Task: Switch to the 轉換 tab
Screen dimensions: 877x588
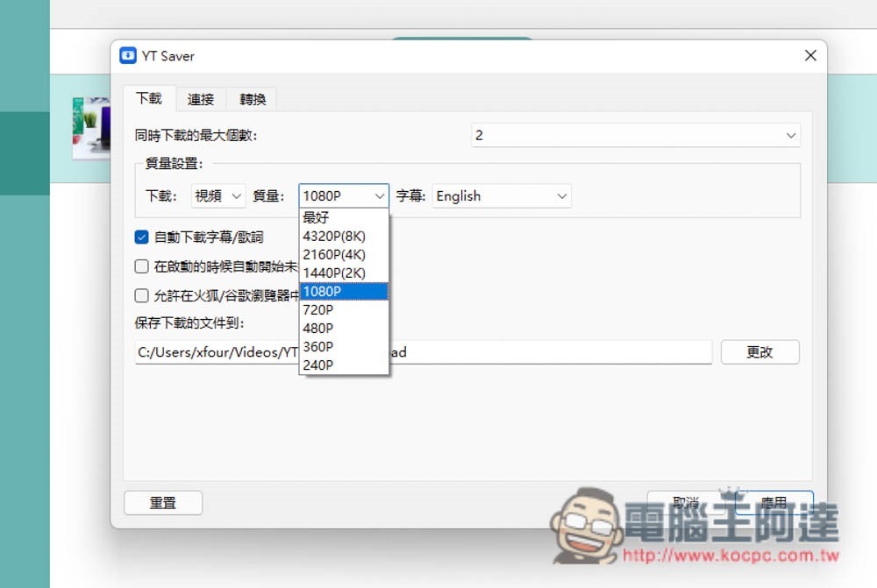Action: click(253, 100)
